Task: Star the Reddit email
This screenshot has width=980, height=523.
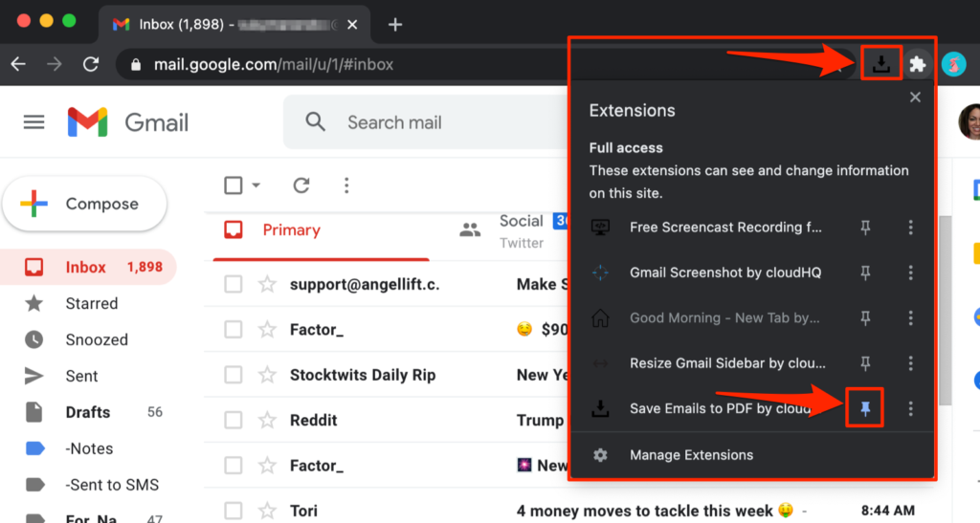Action: 268,420
